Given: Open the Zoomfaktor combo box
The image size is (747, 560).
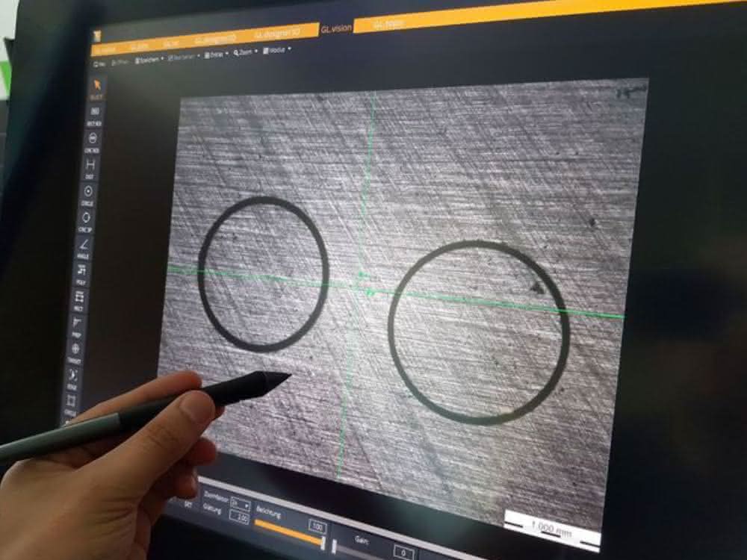Looking at the screenshot, I should [x=240, y=504].
